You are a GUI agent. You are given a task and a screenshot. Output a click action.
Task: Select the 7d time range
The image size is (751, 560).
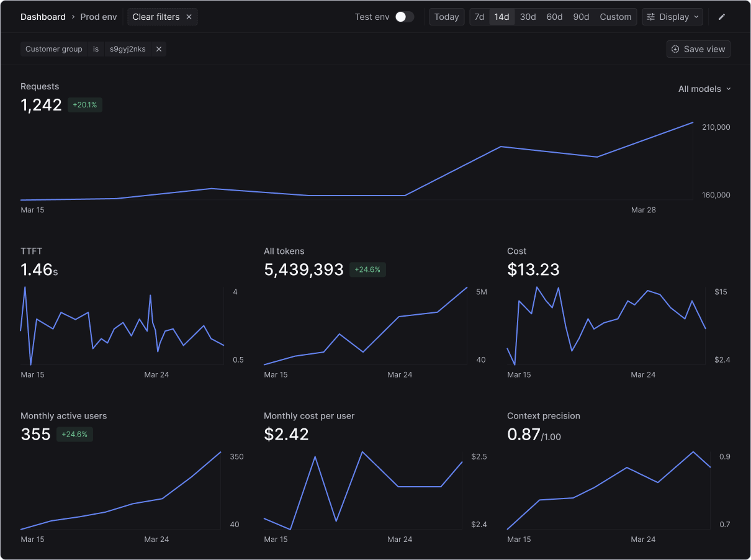pos(479,17)
